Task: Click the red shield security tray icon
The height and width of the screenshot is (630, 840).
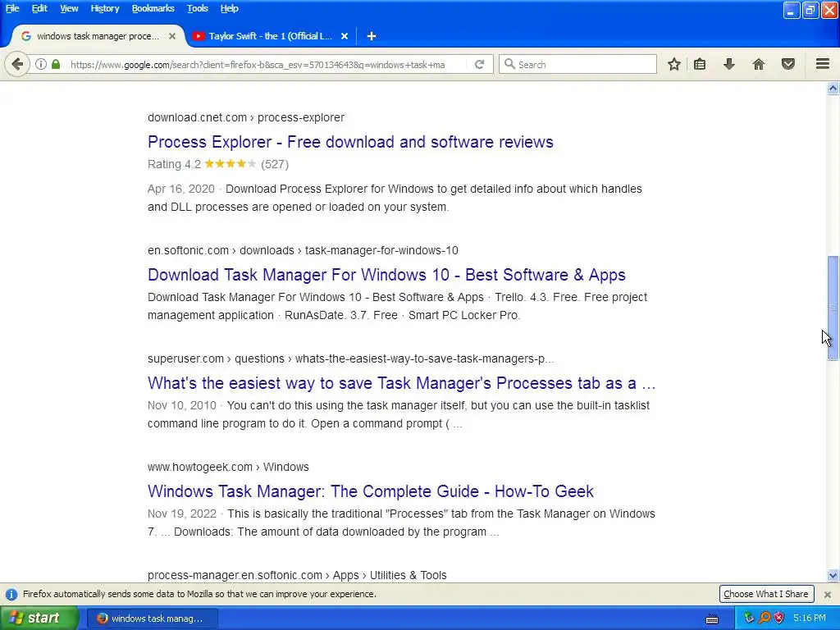Action: 779,619
